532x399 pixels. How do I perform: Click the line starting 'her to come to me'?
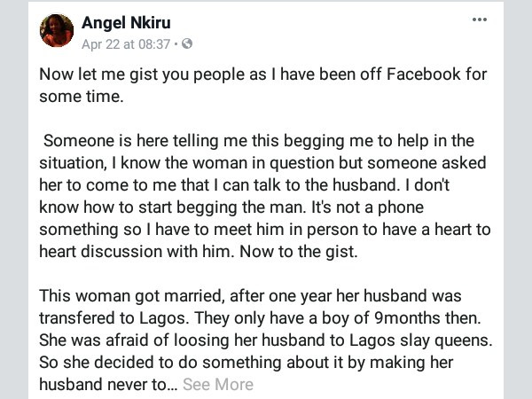[x=245, y=185]
